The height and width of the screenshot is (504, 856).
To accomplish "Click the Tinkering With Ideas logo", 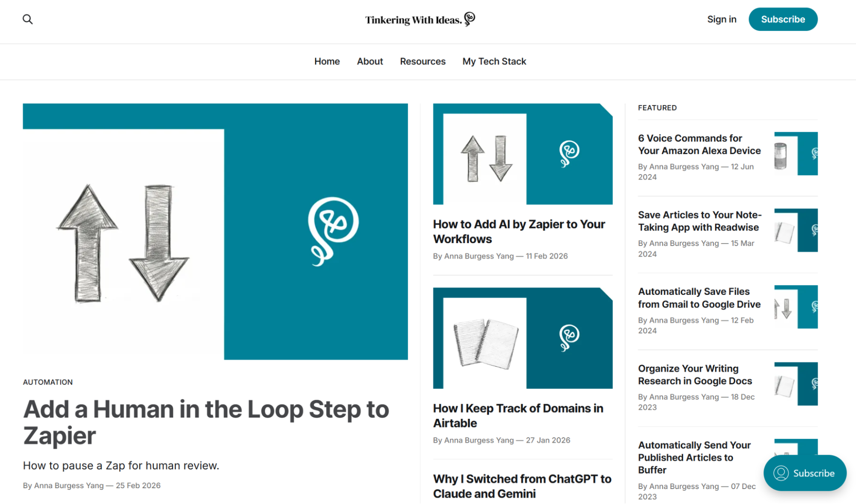I will click(419, 19).
